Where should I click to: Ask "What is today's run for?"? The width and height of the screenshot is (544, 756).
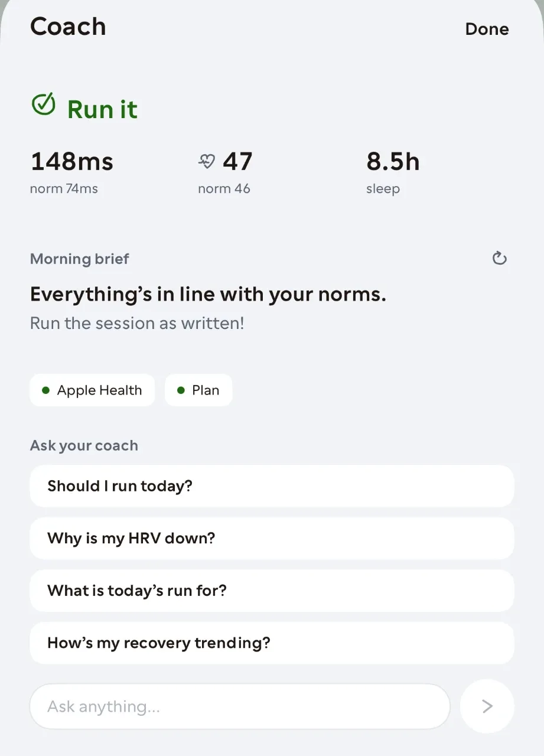(272, 591)
